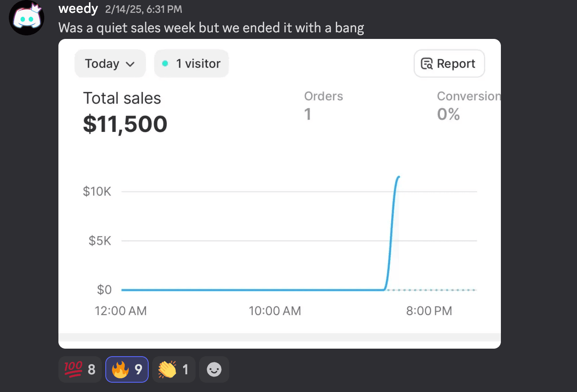Click the $11,500 total sales figure
The height and width of the screenshot is (392, 577).
[x=125, y=124]
